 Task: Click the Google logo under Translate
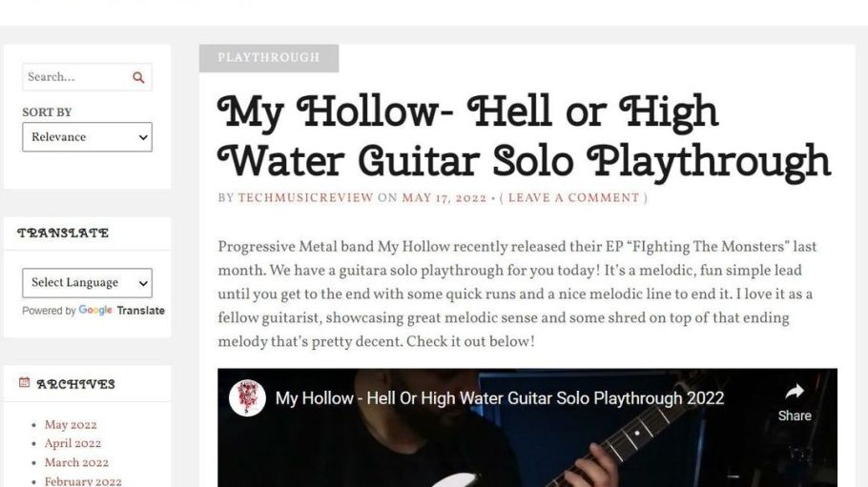95,310
